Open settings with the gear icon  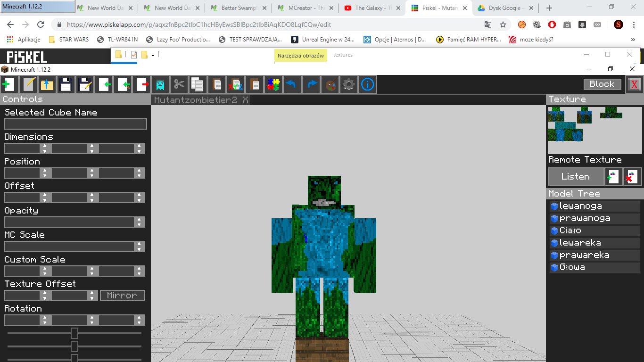coord(348,85)
